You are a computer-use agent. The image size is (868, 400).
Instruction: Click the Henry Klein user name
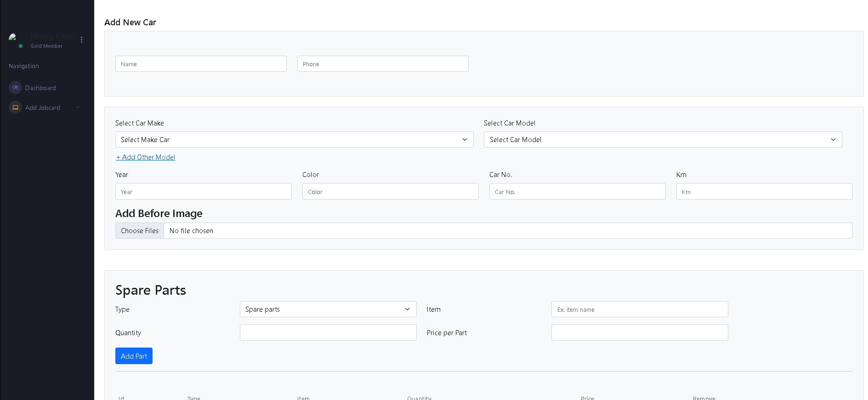(52, 36)
